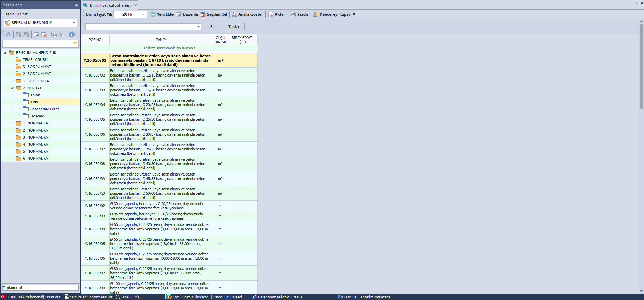Click the project tree filter input field

(37, 44)
